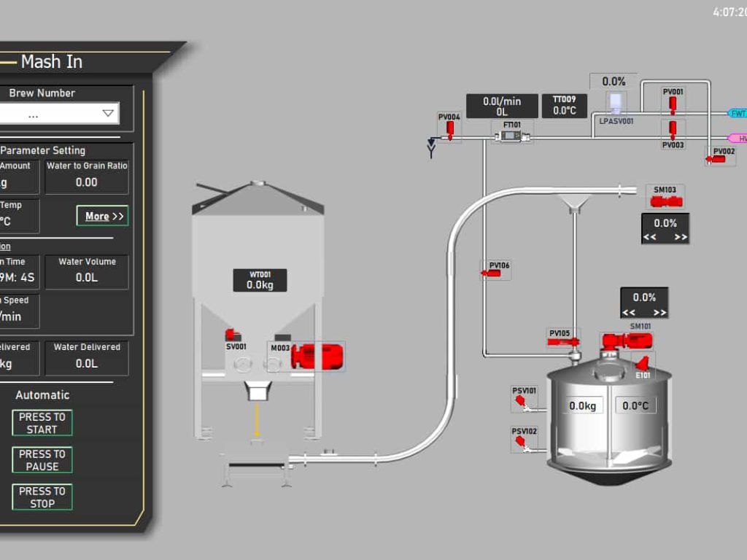Increase SM103 speed with the right chevron

(681, 236)
